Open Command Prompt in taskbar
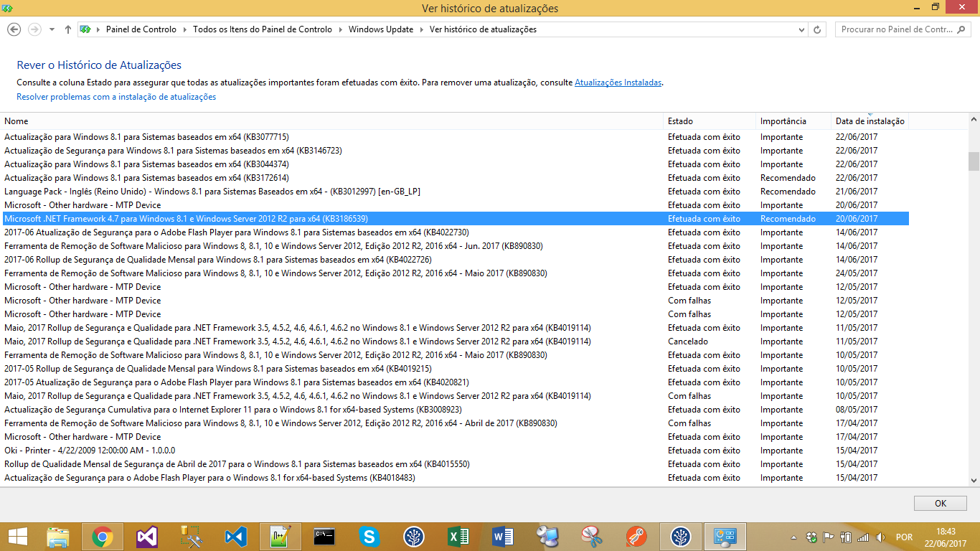The height and width of the screenshot is (551, 980). [x=325, y=537]
